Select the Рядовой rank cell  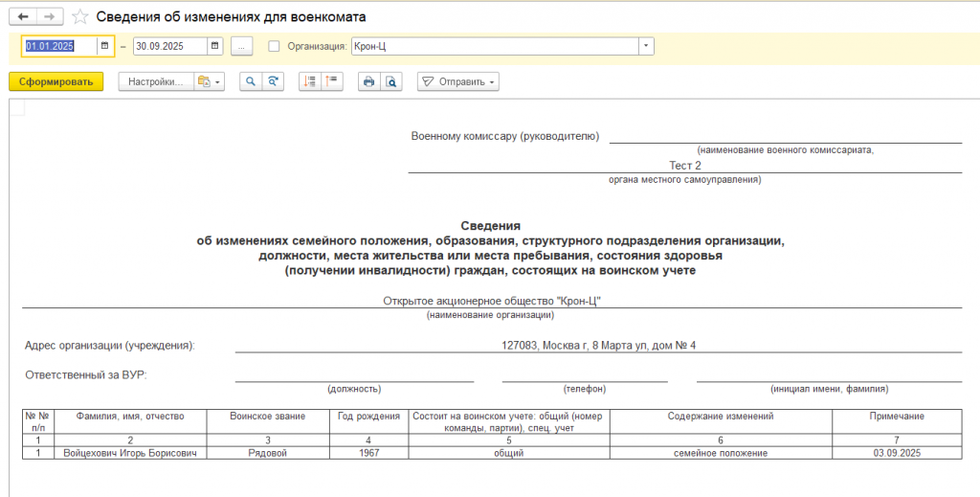pyautogui.click(x=268, y=453)
